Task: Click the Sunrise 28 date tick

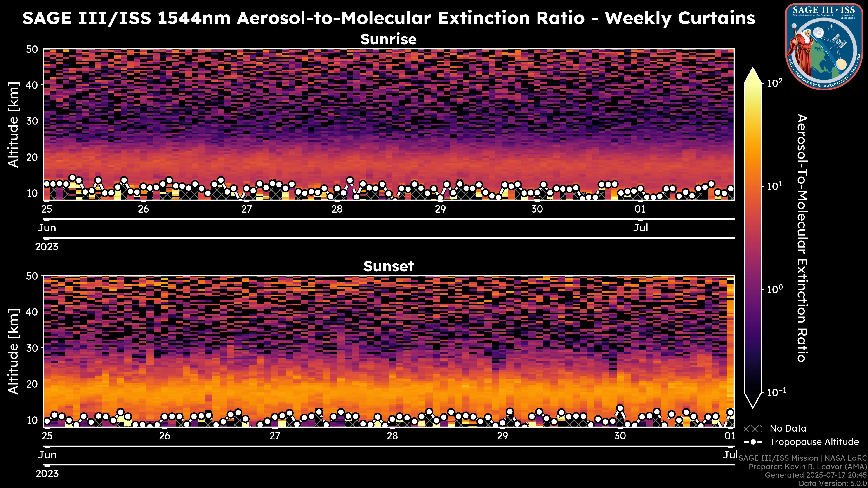Action: (x=337, y=209)
